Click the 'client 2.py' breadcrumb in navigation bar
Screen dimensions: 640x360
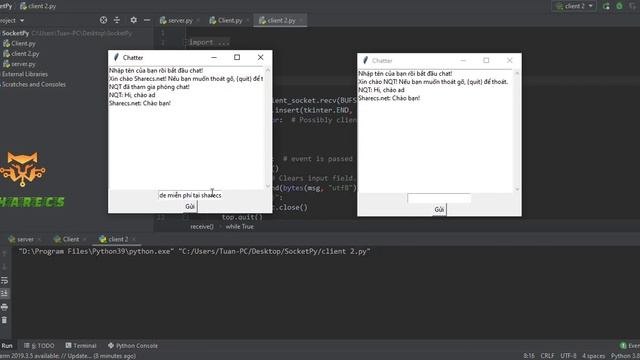click(38, 6)
